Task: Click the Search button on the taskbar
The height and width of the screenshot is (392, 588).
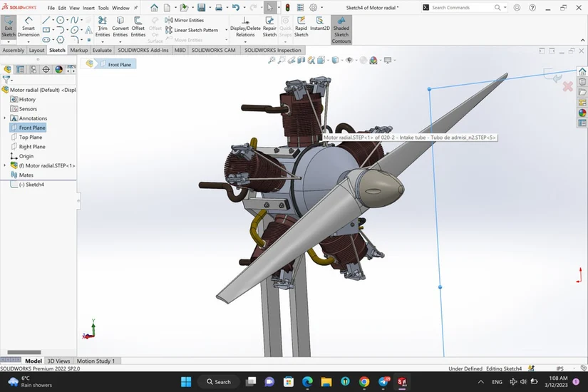Action: click(217, 382)
